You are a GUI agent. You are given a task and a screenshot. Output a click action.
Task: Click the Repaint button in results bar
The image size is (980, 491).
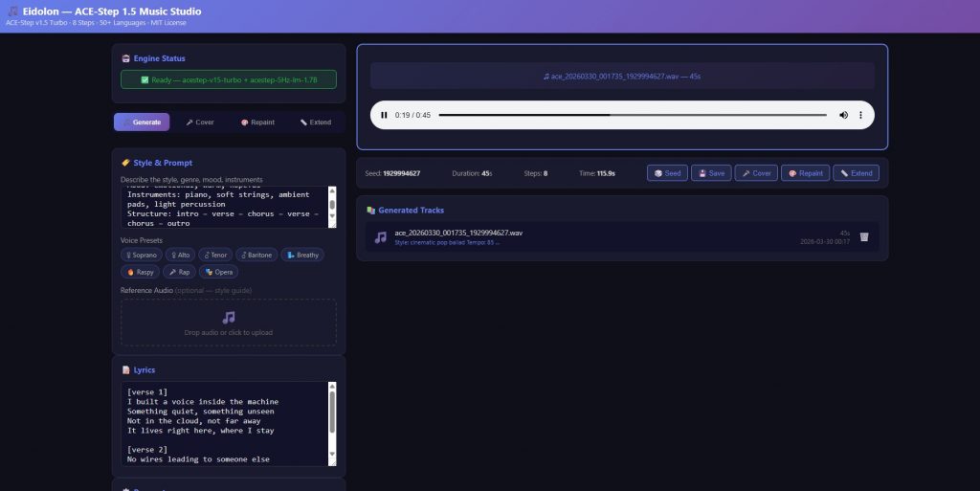point(806,173)
